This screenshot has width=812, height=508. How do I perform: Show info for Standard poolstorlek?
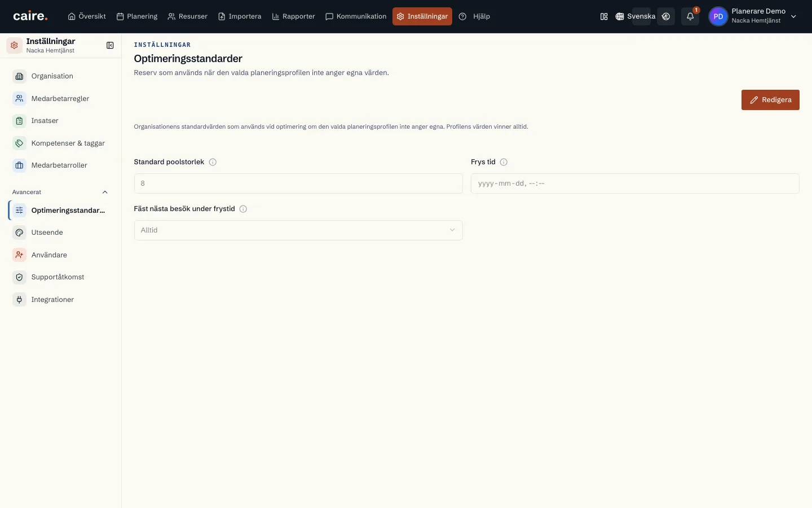(x=213, y=162)
